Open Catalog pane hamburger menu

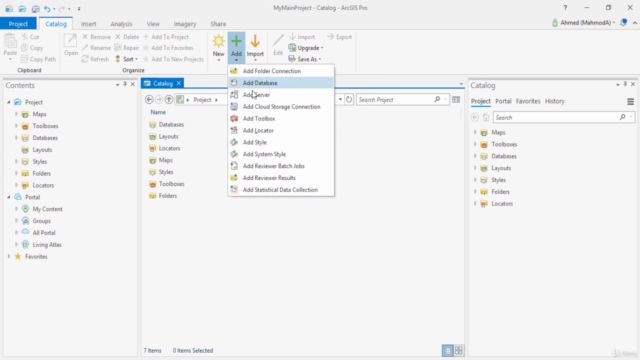(630, 101)
